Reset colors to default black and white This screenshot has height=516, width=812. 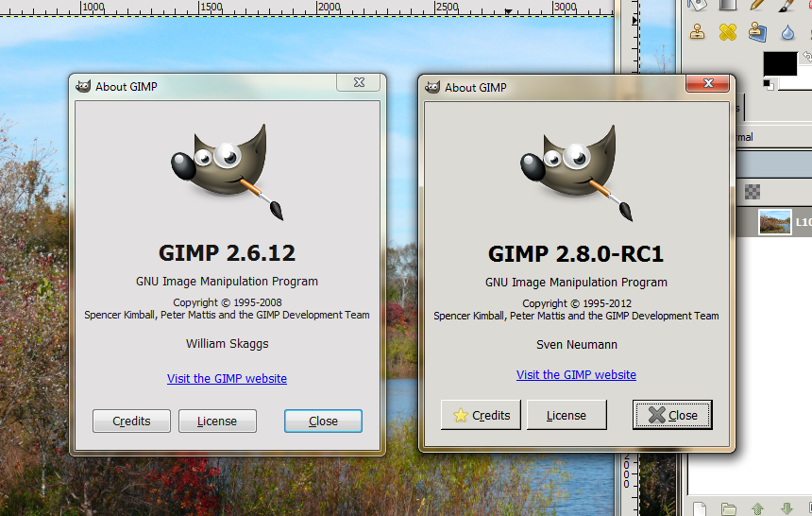tap(769, 84)
